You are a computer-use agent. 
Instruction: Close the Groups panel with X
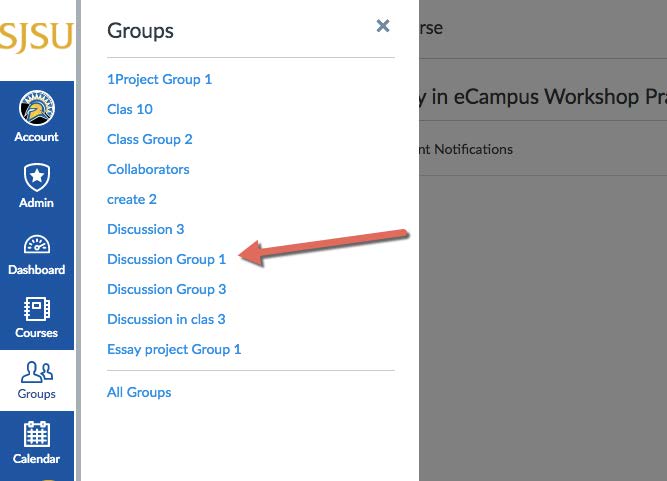pyautogui.click(x=383, y=27)
